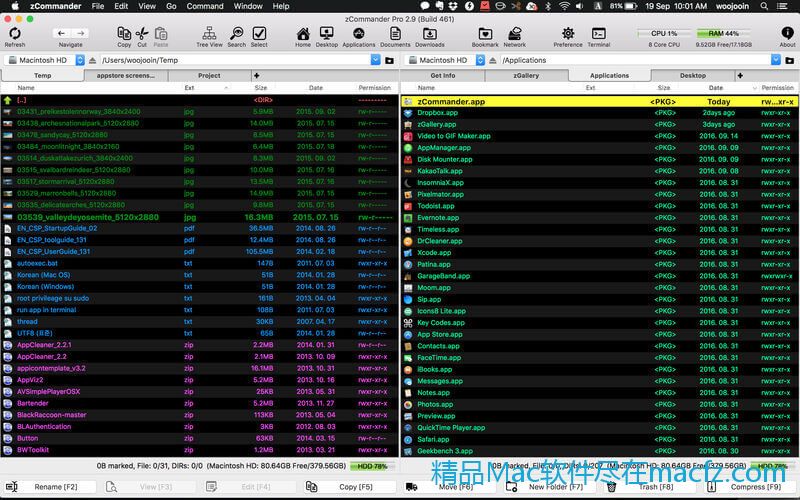
Task: Switch to the Get Info tab
Action: [x=442, y=76]
